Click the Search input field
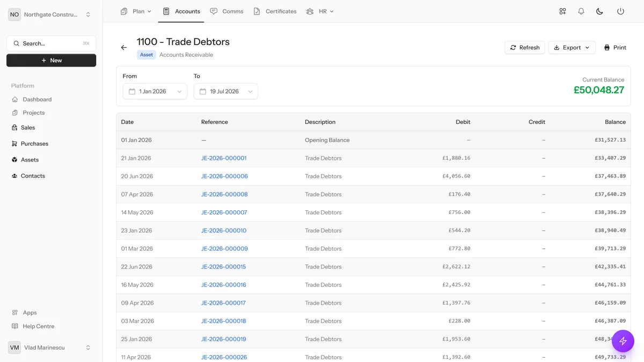 click(52, 43)
